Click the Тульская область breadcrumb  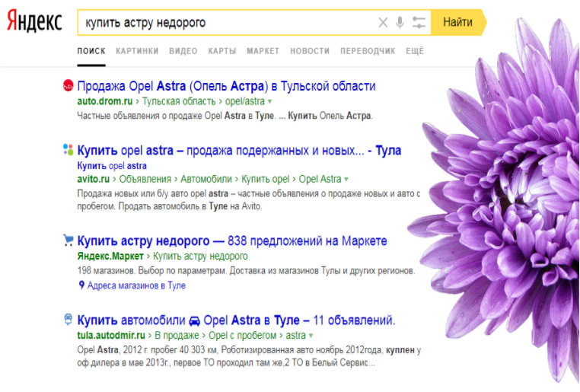point(179,101)
